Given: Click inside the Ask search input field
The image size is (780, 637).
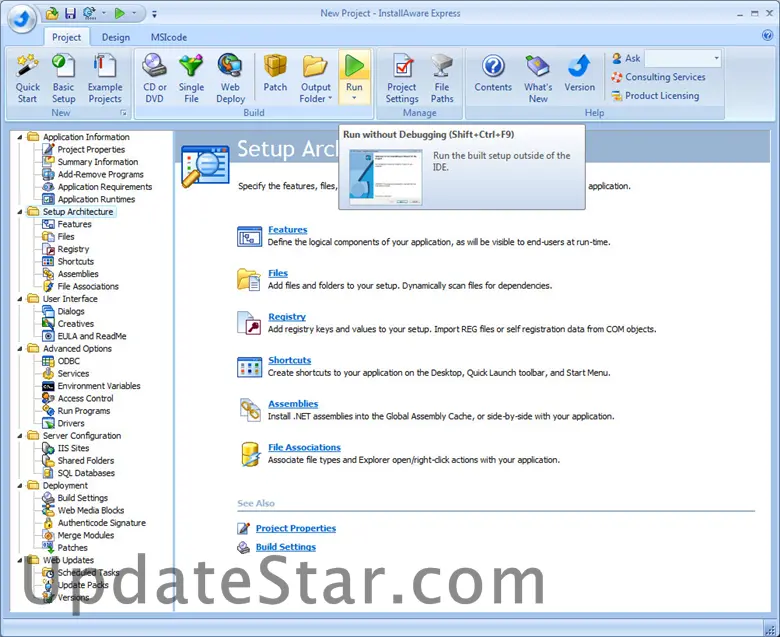Looking at the screenshot, I should pos(678,58).
